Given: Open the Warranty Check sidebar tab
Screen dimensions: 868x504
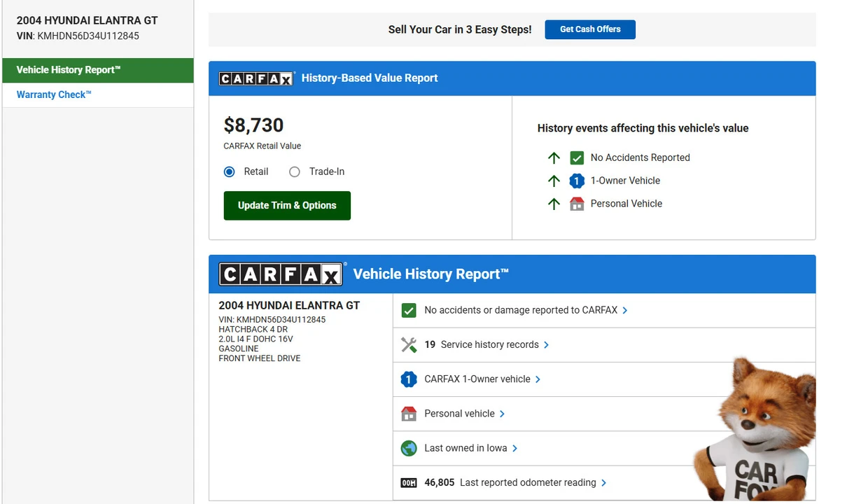Looking at the screenshot, I should pyautogui.click(x=98, y=95).
